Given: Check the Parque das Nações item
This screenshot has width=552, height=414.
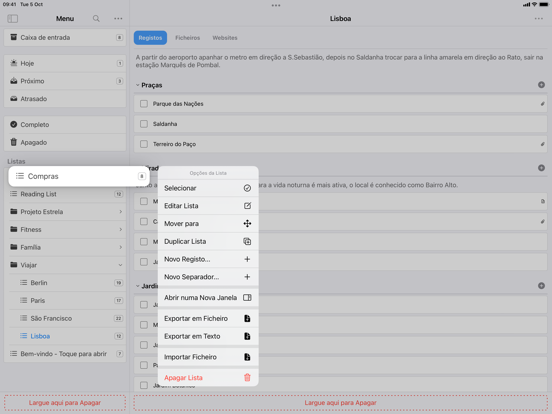Looking at the screenshot, I should click(144, 104).
